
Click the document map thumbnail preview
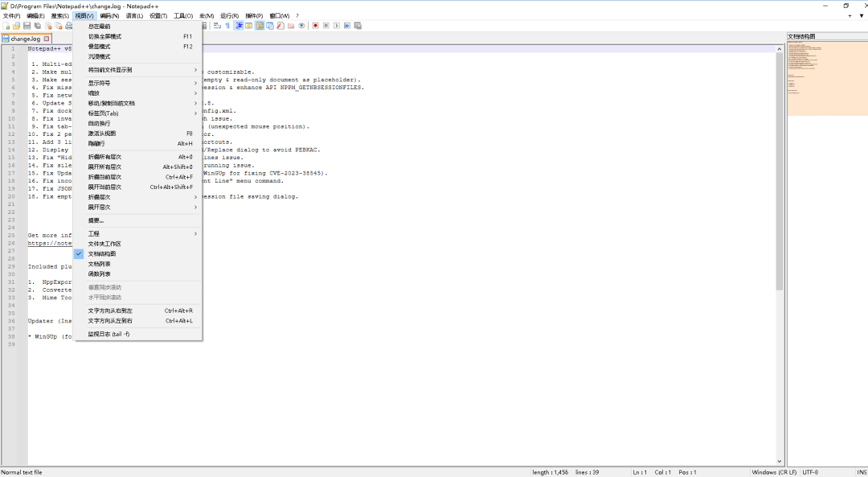point(827,78)
